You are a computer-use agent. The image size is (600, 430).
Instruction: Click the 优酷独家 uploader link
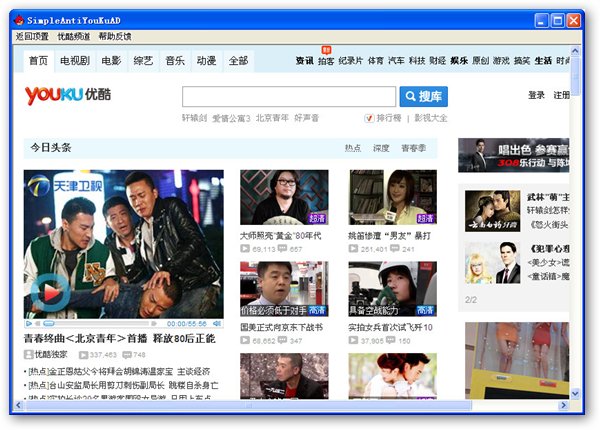point(51,355)
